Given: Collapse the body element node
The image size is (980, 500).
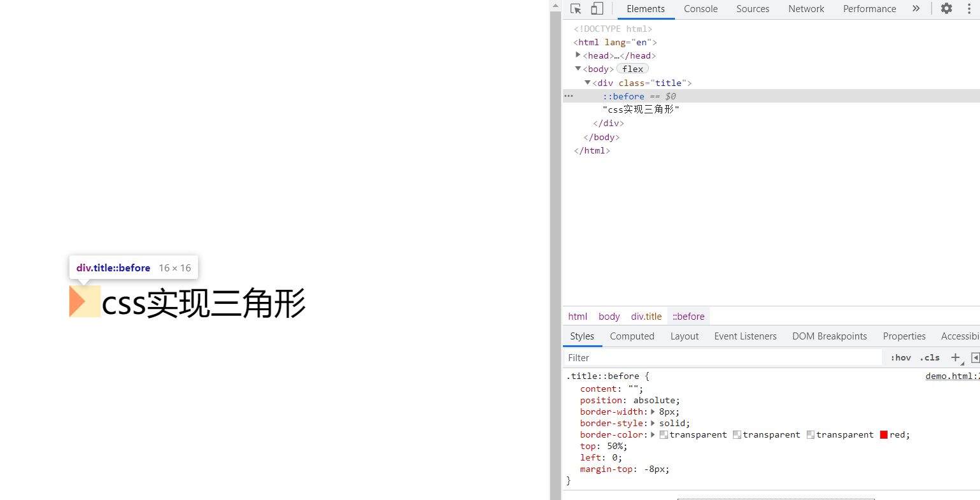Looking at the screenshot, I should (x=578, y=69).
